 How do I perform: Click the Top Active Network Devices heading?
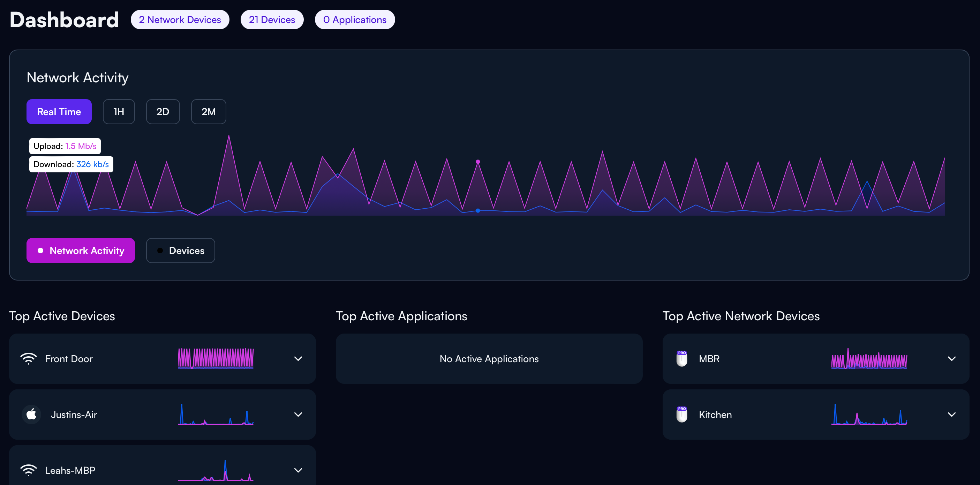pos(741,316)
